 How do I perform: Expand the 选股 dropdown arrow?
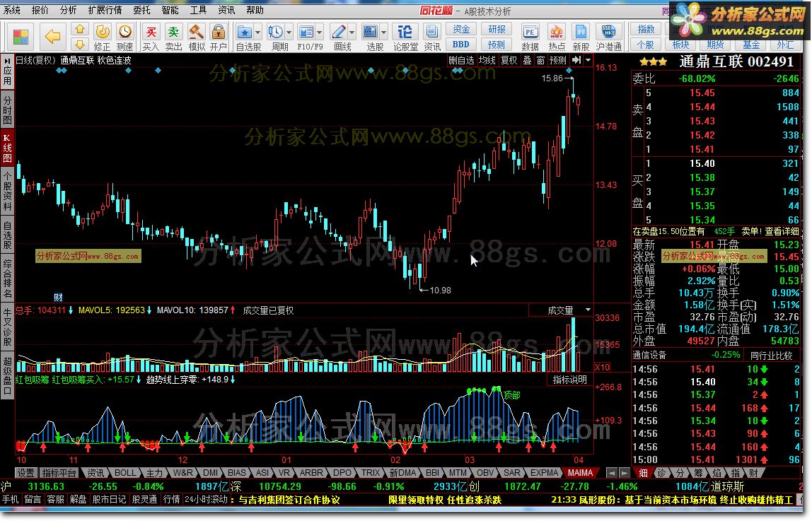[x=384, y=32]
